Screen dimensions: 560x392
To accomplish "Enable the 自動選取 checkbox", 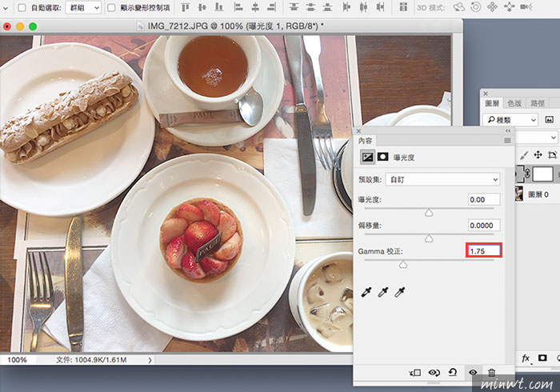I will click(22, 7).
